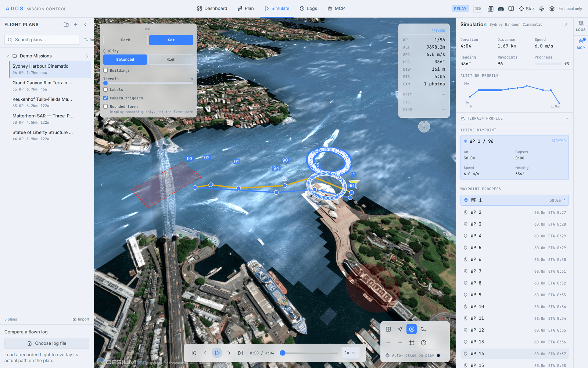
Task: Open settings gear in top bar
Action: pos(552,9)
